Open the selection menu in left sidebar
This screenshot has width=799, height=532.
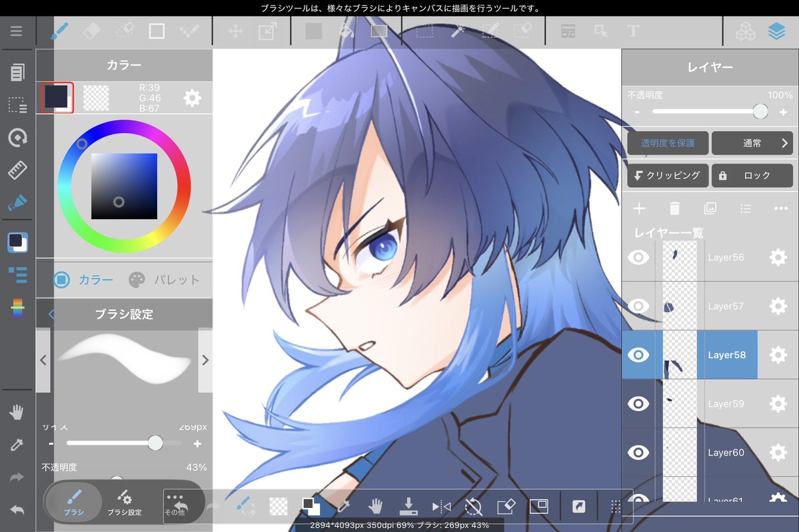pyautogui.click(x=17, y=105)
